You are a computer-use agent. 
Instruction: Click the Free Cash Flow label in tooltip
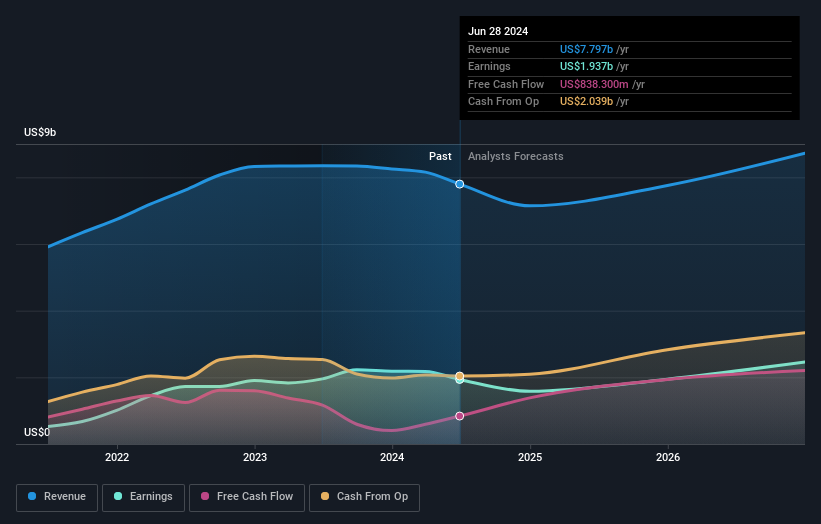point(506,84)
